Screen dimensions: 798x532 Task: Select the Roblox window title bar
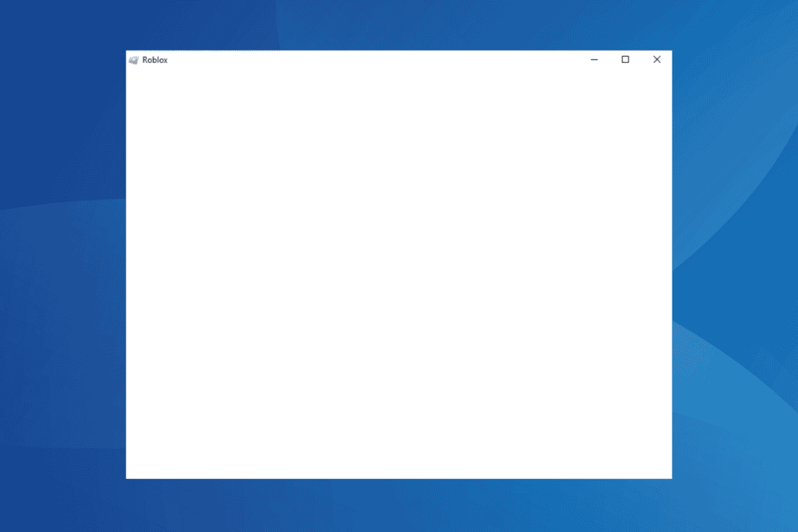[x=351, y=59]
